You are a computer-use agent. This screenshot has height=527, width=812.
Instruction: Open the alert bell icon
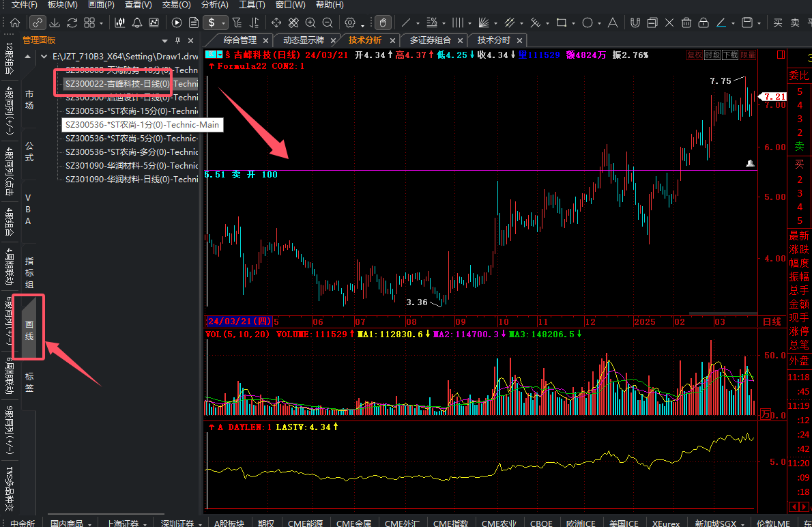(x=136, y=23)
